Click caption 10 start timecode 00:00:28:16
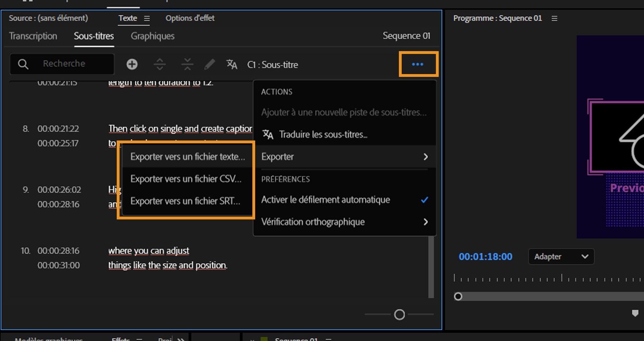 pos(58,251)
